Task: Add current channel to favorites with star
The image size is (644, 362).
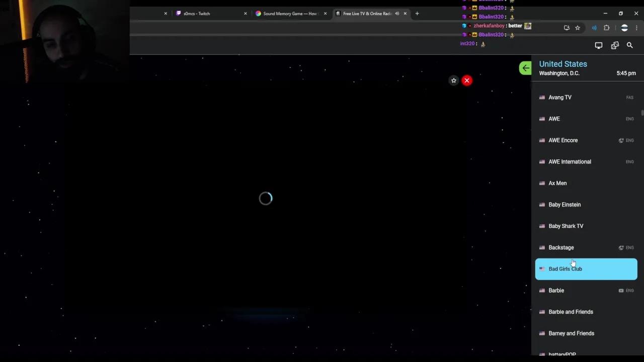Action: [454, 80]
